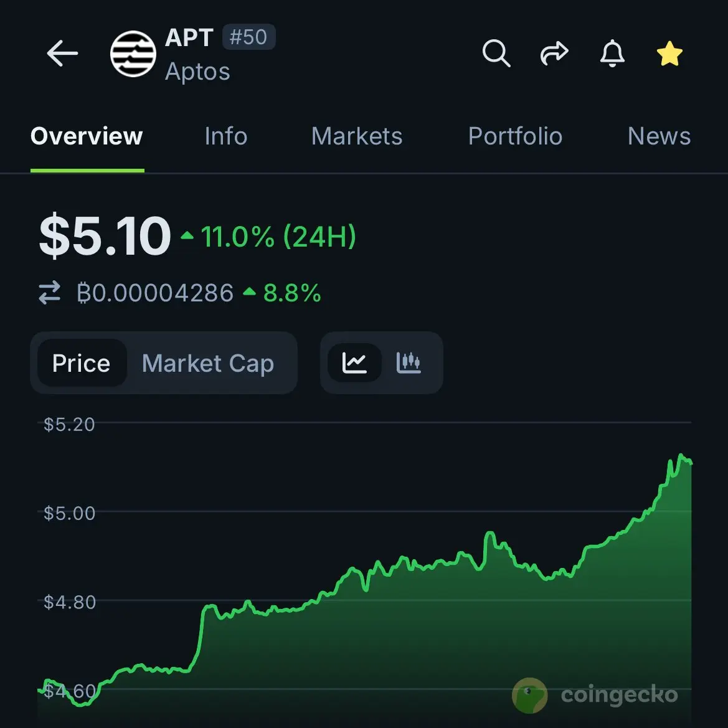Tap the BTC conversion swap arrows icon
The height and width of the screenshot is (728, 728).
coord(50,293)
